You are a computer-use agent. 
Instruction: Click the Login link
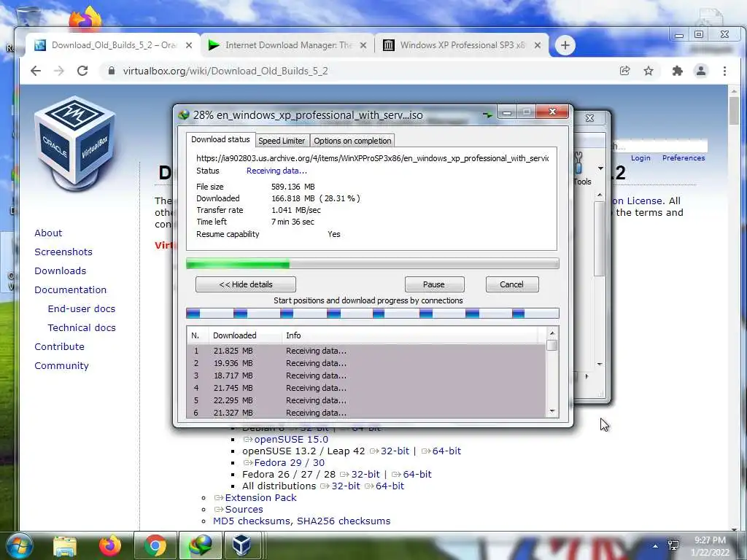click(x=640, y=158)
